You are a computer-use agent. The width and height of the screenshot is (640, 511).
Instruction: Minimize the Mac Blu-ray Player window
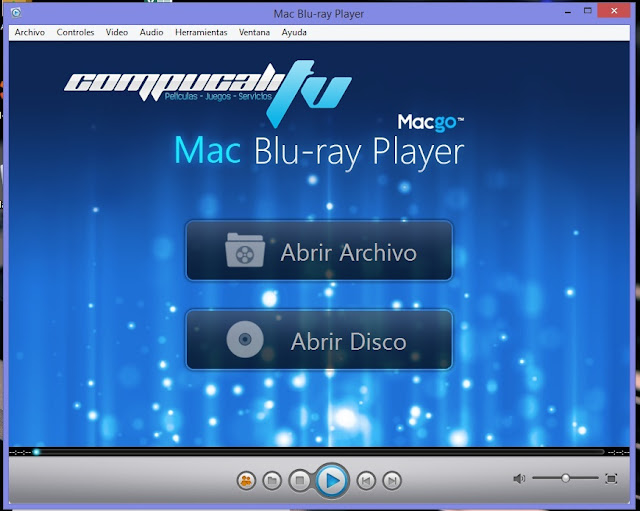pyautogui.click(x=568, y=12)
